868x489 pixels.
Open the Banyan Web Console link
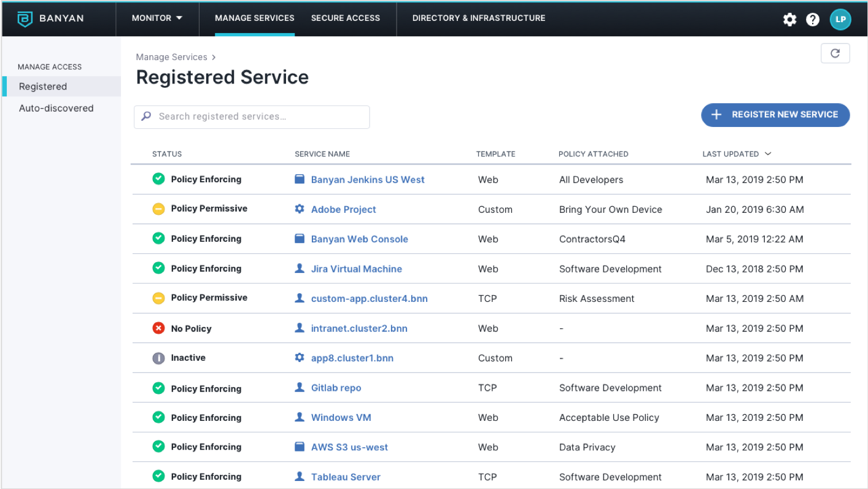point(360,239)
